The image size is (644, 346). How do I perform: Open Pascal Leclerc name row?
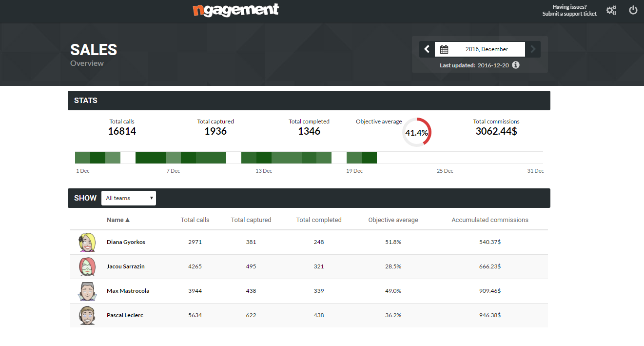click(125, 316)
